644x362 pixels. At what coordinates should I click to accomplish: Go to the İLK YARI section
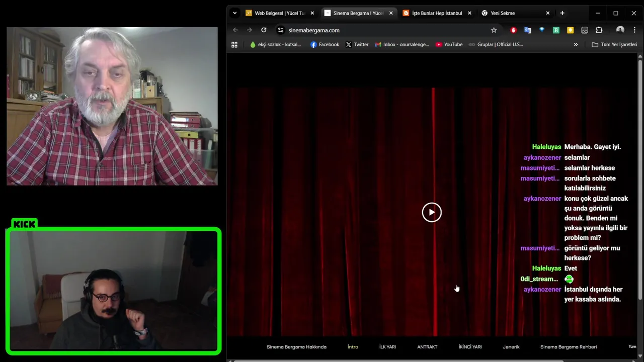click(x=387, y=347)
